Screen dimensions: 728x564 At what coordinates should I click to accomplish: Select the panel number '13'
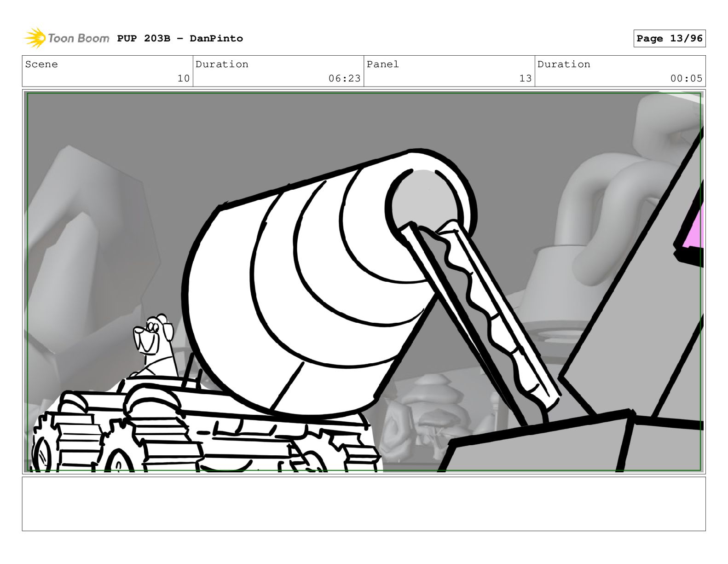(526, 79)
